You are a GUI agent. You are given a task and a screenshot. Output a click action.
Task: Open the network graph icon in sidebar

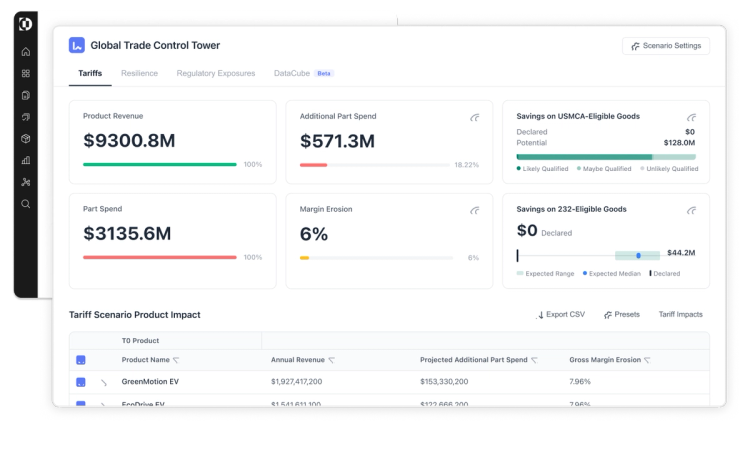click(x=26, y=182)
